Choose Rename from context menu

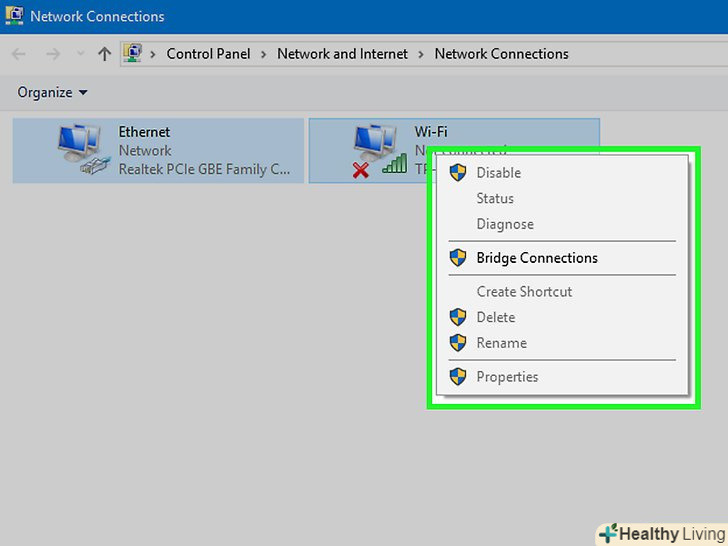click(x=562, y=343)
